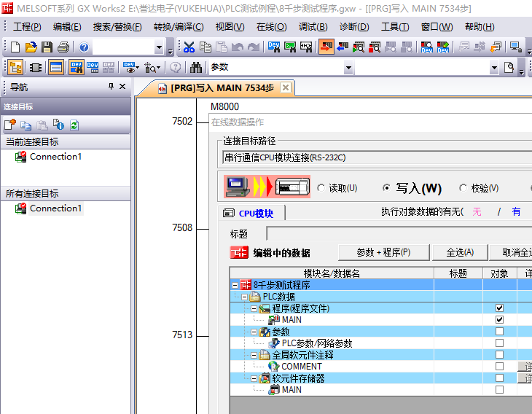The width and height of the screenshot is (532, 414).
Task: Open the 参数 search dropdown
Action: point(348,68)
